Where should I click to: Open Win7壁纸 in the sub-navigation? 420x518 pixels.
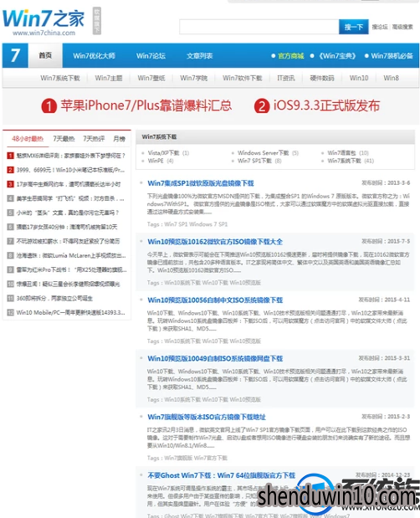tap(151, 78)
